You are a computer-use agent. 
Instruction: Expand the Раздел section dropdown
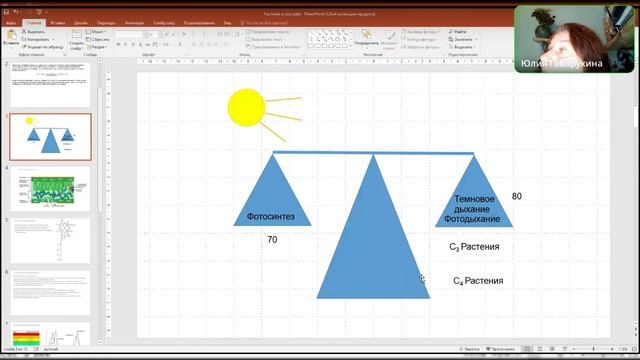(x=97, y=47)
